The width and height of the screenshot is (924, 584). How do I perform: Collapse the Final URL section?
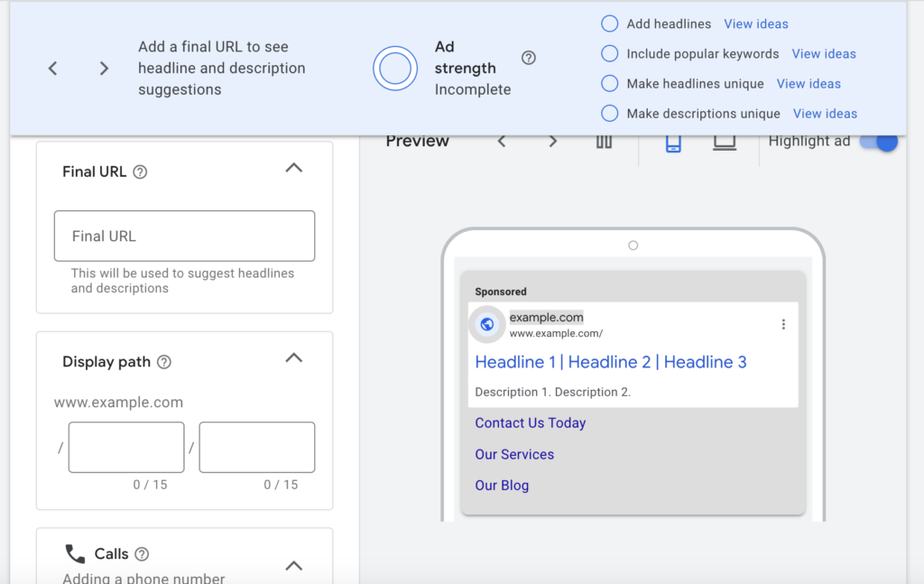[293, 169]
